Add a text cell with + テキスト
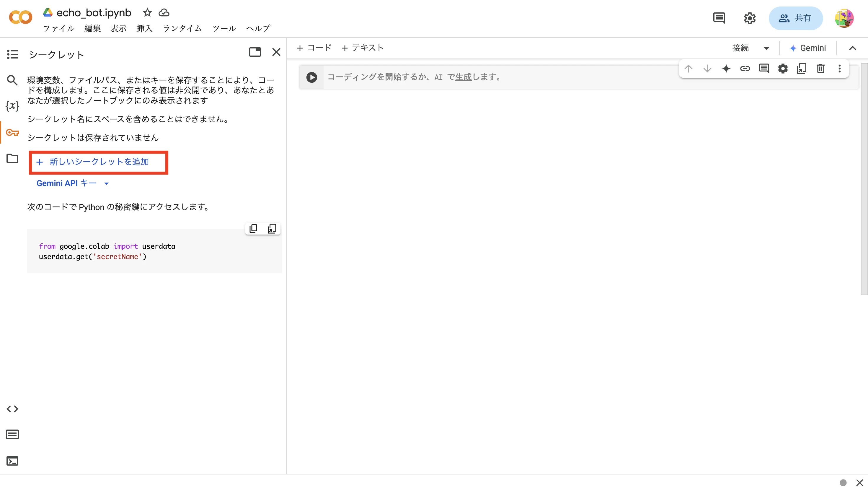 363,48
